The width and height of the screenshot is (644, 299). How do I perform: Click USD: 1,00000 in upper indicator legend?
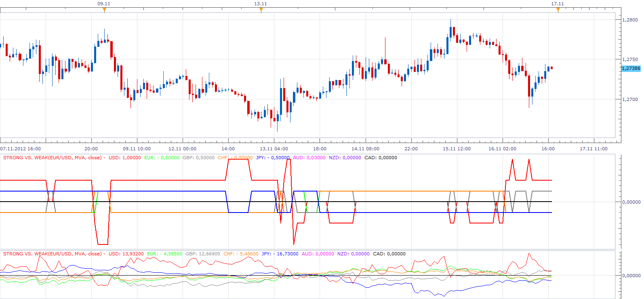tap(125, 158)
